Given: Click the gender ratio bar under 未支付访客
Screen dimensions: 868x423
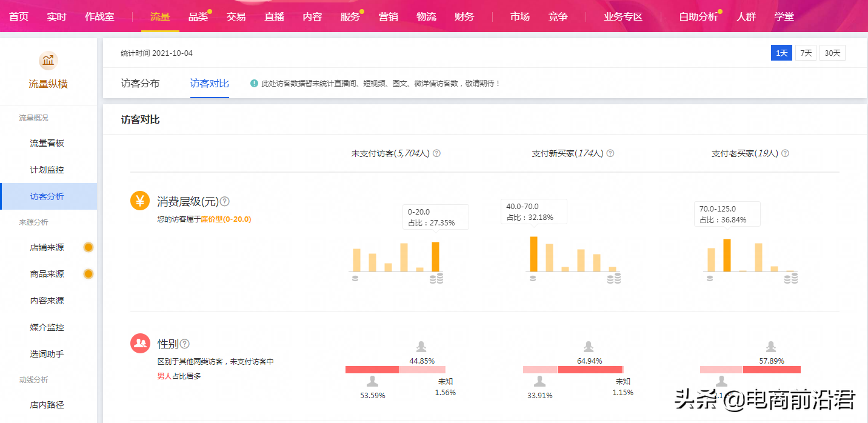Looking at the screenshot, I should (395, 369).
